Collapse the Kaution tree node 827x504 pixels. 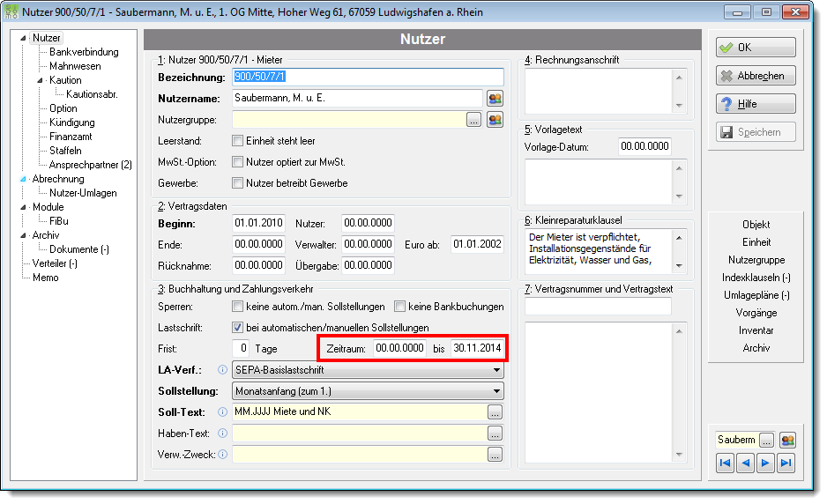click(40, 80)
